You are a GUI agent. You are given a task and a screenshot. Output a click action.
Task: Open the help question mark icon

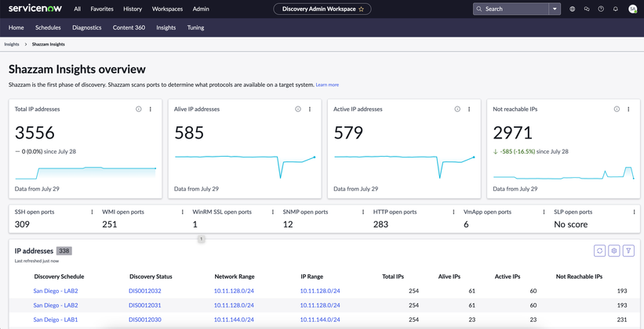point(601,9)
